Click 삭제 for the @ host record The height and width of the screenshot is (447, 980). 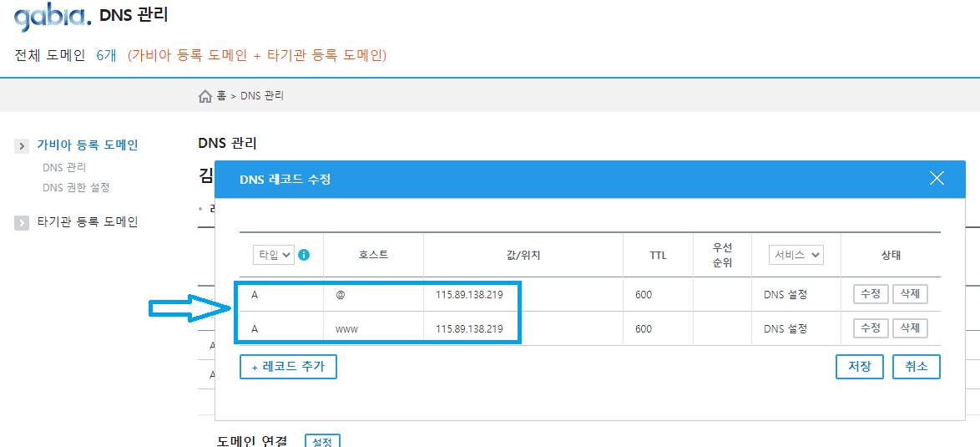[x=910, y=294]
